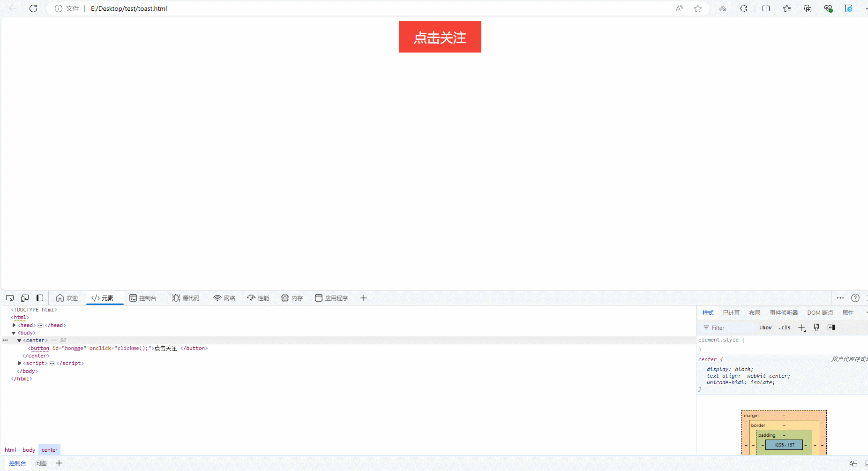
Task: Select the <html> DOM node
Action: click(20, 317)
